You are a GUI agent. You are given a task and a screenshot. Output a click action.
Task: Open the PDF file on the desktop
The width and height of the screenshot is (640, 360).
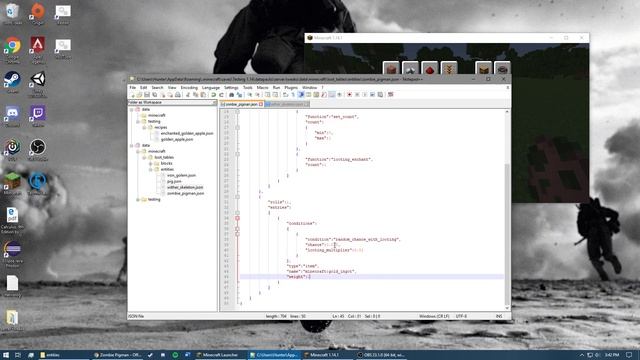pyautogui.click(x=12, y=215)
